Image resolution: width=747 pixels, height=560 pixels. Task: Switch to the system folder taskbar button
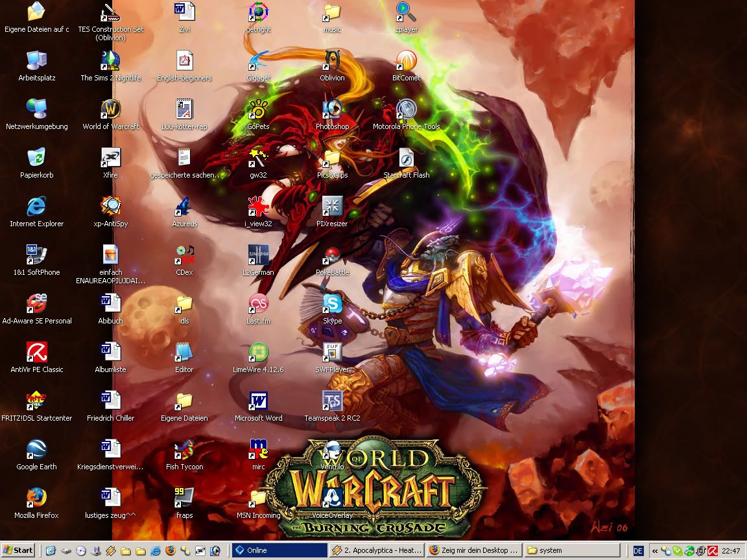tap(572, 550)
